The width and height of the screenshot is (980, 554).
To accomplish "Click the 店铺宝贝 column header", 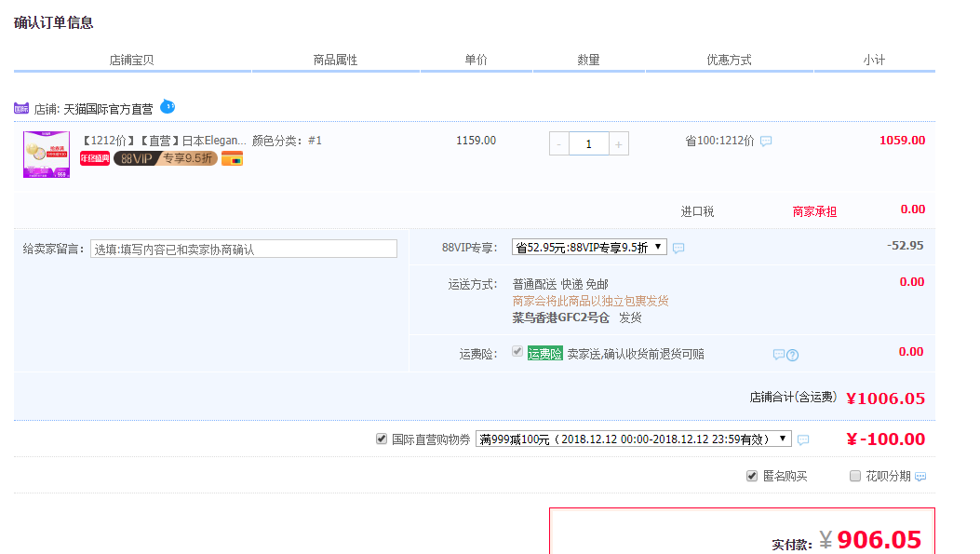I will (131, 60).
